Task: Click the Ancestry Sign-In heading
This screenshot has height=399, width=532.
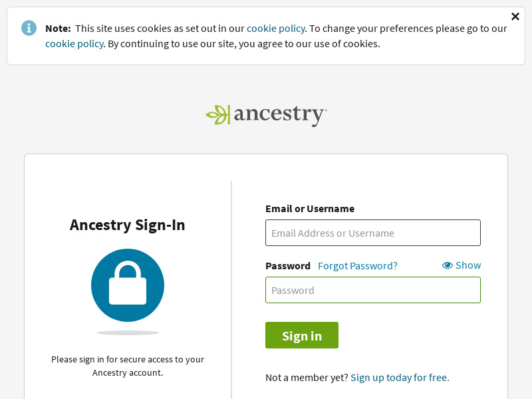Action: point(127,225)
